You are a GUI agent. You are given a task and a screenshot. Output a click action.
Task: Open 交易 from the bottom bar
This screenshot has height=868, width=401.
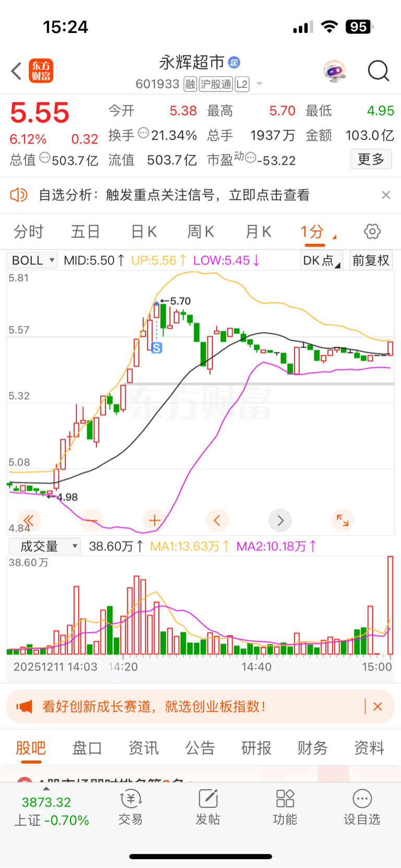click(131, 807)
